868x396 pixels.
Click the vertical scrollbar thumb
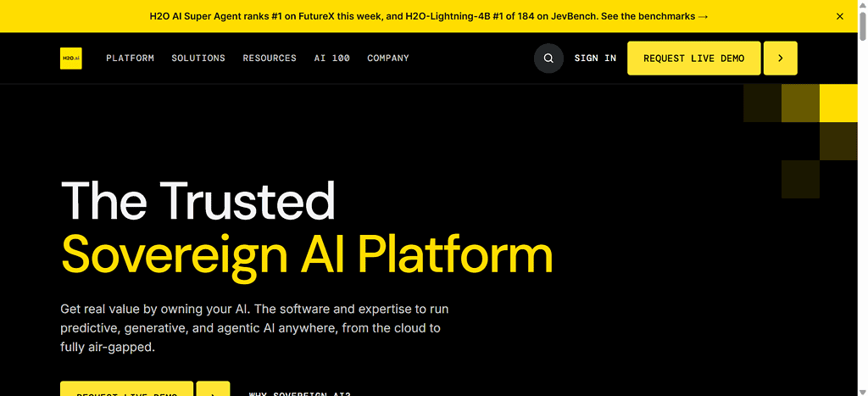862,25
